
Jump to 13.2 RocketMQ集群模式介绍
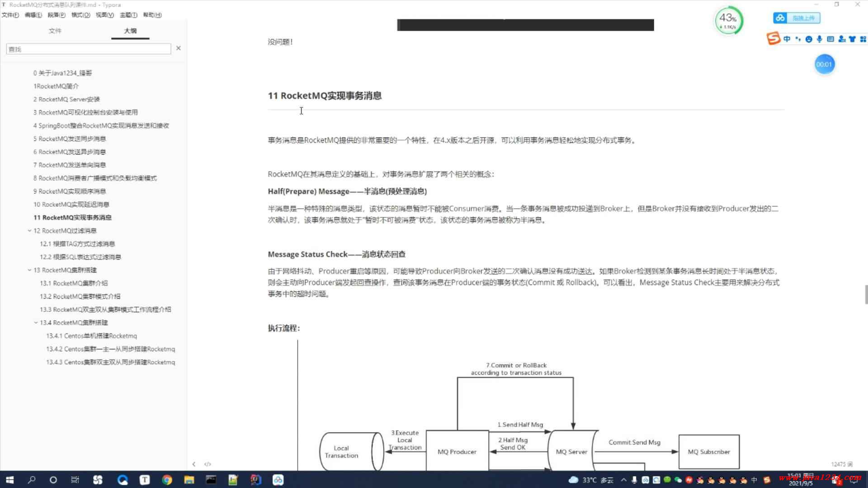(x=80, y=296)
